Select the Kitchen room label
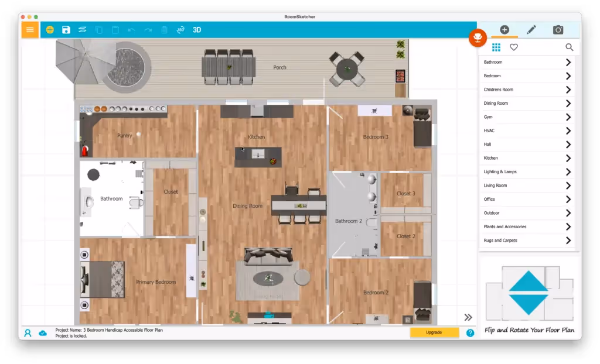 [x=257, y=137]
